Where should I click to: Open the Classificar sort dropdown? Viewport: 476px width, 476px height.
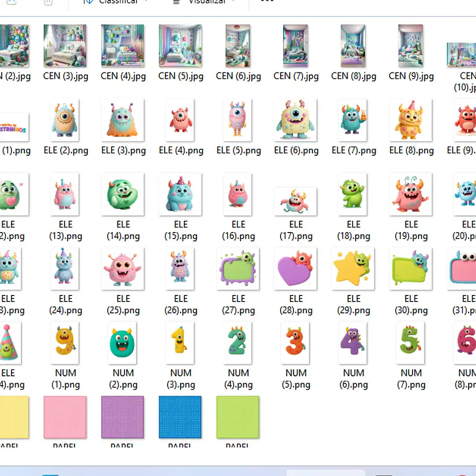(x=116, y=1)
